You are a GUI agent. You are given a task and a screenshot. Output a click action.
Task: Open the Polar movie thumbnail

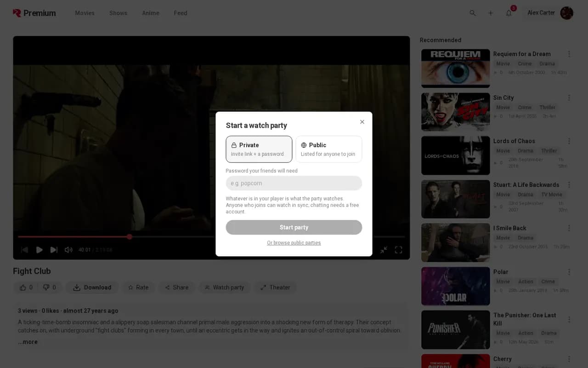click(456, 286)
